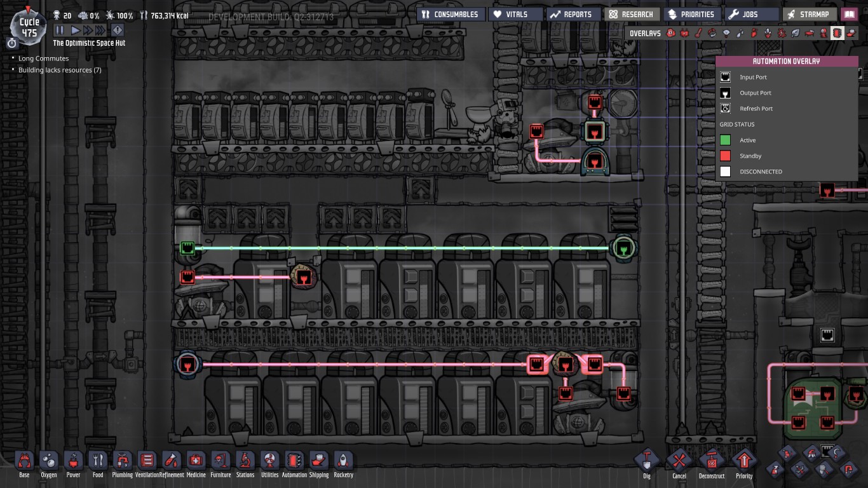Image resolution: width=868 pixels, height=488 pixels.
Task: Open the Plumbing build category
Action: pyautogui.click(x=122, y=464)
